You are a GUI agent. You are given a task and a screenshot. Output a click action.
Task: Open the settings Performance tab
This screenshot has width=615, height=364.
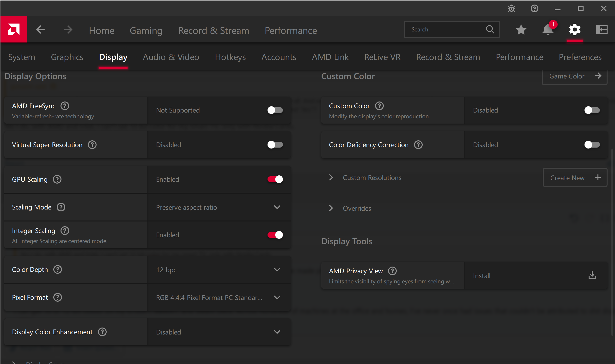pyautogui.click(x=519, y=57)
